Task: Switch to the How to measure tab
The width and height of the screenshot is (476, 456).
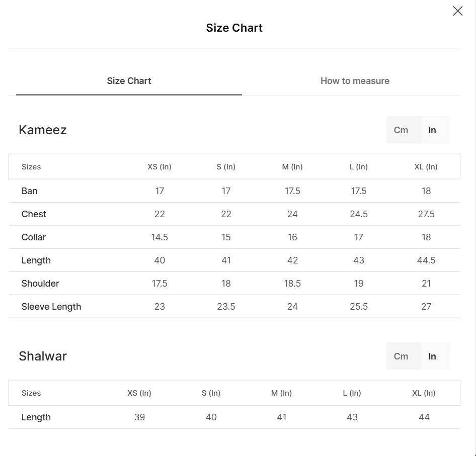Action: [355, 81]
